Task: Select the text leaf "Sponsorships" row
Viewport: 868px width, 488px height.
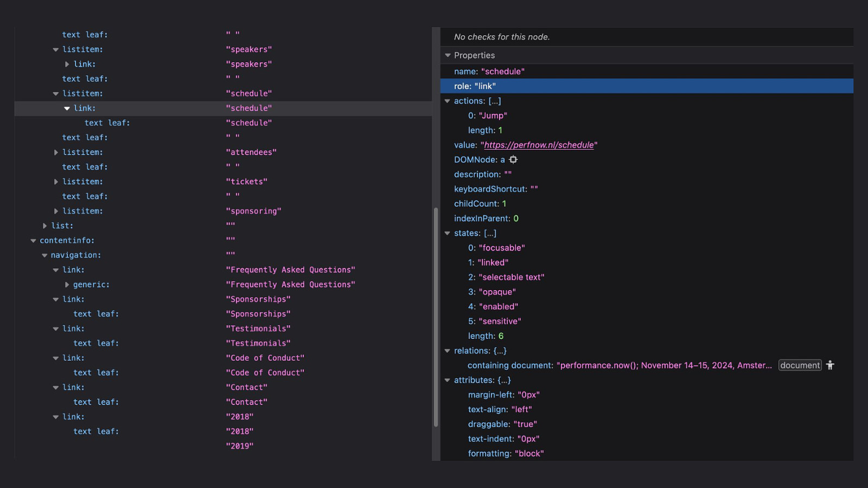Action: pyautogui.click(x=223, y=314)
